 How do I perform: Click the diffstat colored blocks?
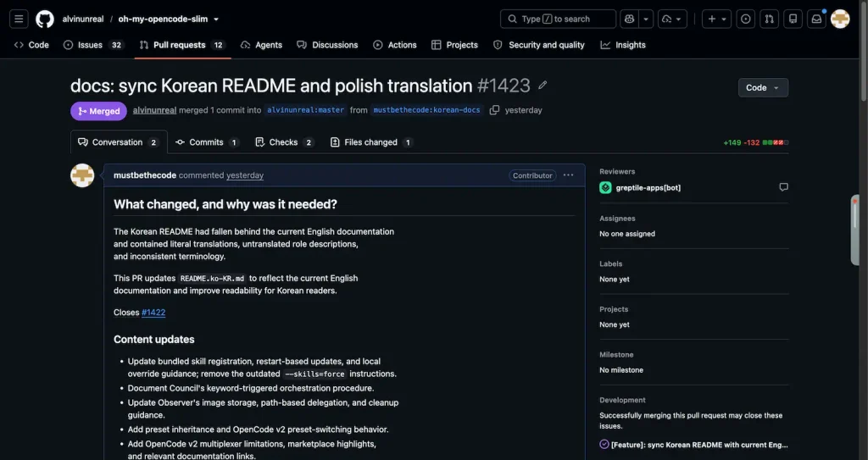(776, 143)
